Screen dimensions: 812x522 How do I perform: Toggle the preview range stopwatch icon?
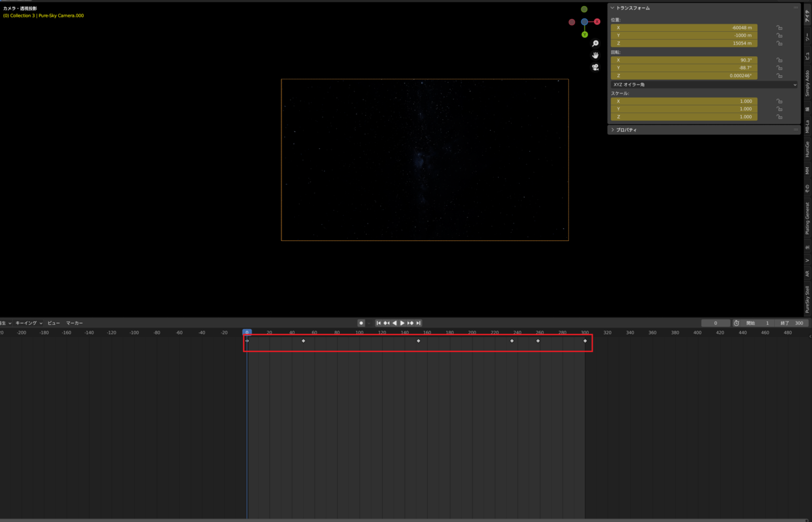click(736, 323)
